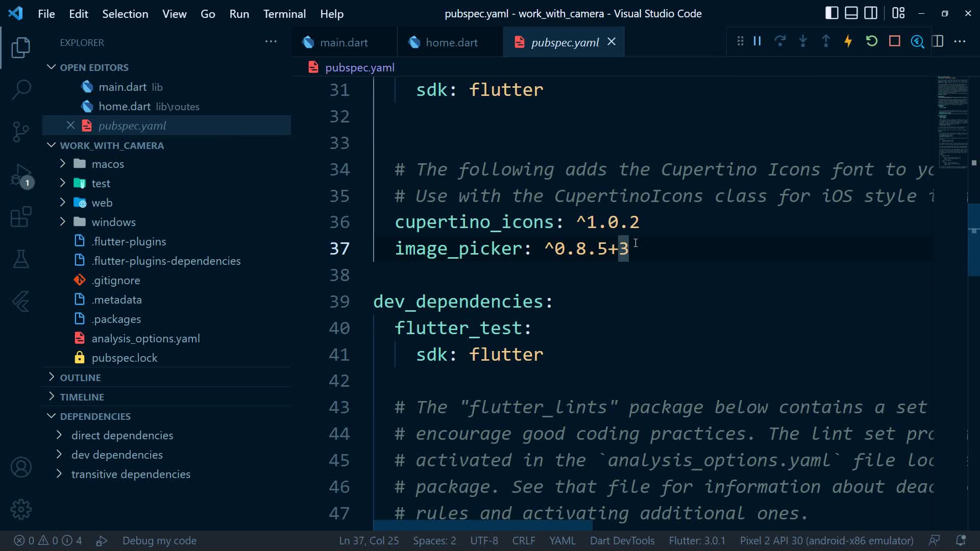980x551 pixels.
Task: Toggle the primary side bar layout
Action: coord(831,13)
